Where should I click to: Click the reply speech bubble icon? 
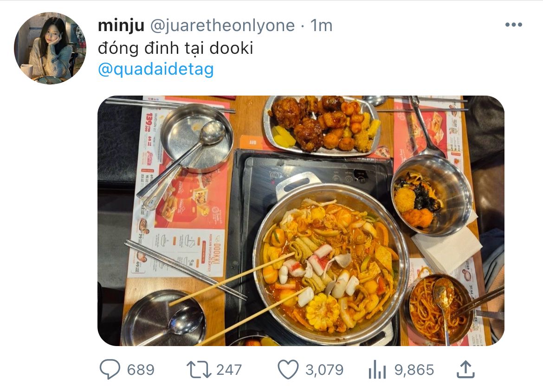pyautogui.click(x=110, y=370)
